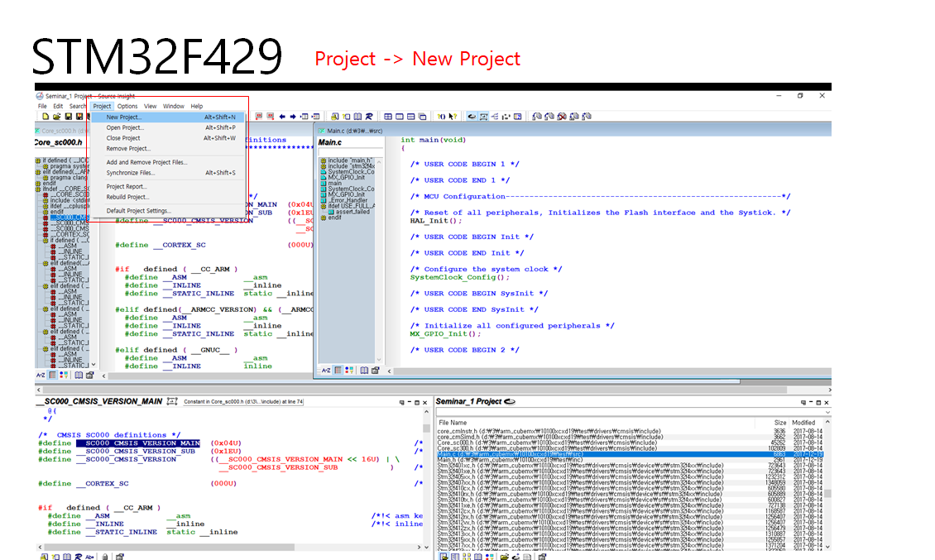Click the loop icon beside Seminar_1 Project title

pos(510,401)
